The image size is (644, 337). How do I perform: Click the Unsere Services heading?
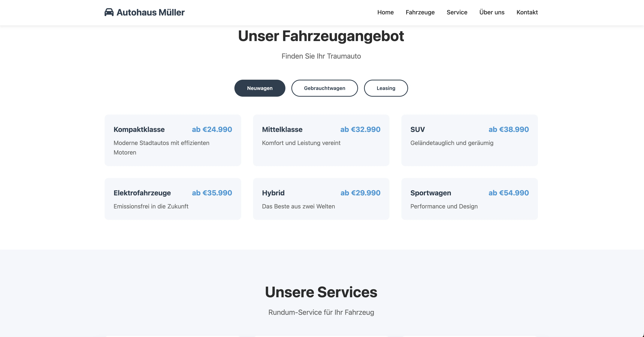point(321,292)
